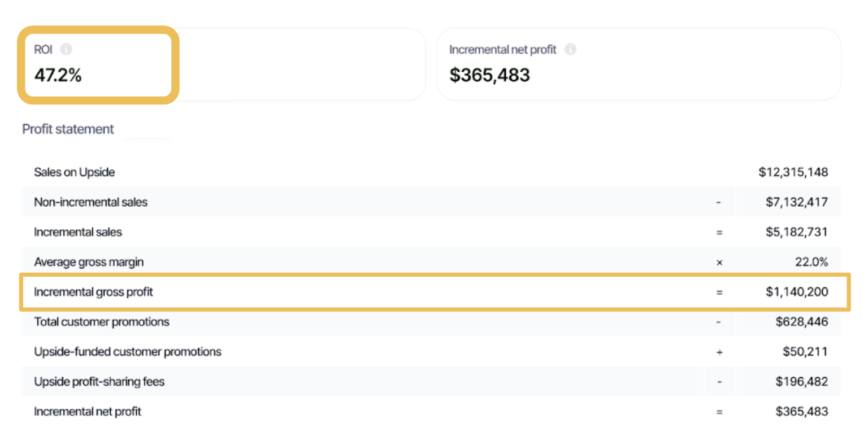The image size is (868, 445).
Task: Click the highlighted Incremental gross profit label
Action: point(93,292)
